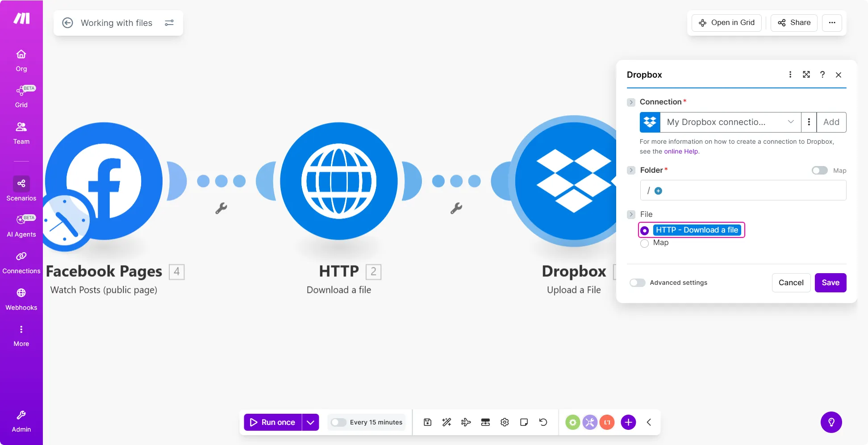Click the wrench between Facebook and HTTP
Image resolution: width=868 pixels, height=445 pixels.
tap(221, 208)
